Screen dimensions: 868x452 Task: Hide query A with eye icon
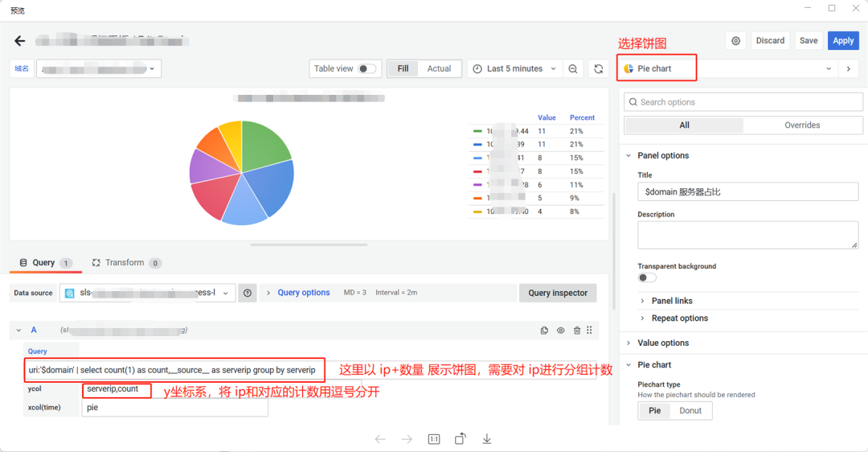coord(561,330)
